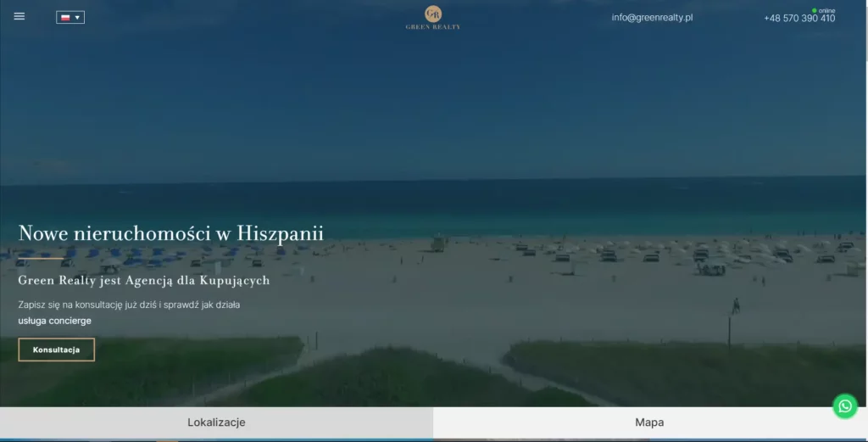Click the info@greenrealty.pl email link
The width and height of the screenshot is (868, 442).
[652, 17]
